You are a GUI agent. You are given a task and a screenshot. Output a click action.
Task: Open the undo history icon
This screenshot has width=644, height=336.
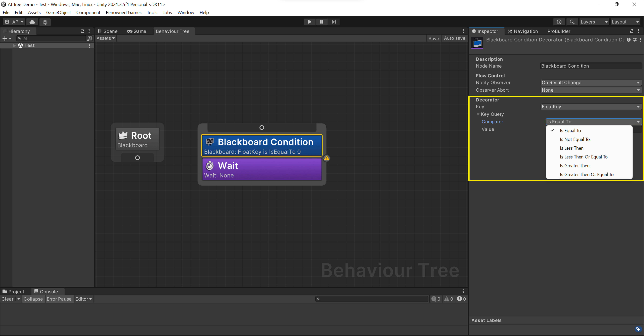coord(559,22)
